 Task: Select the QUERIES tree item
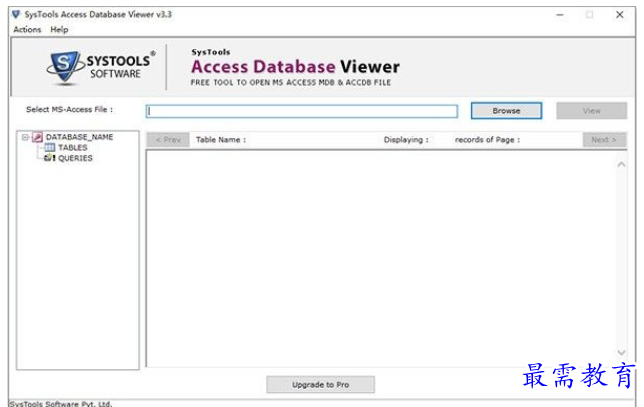pyautogui.click(x=75, y=158)
